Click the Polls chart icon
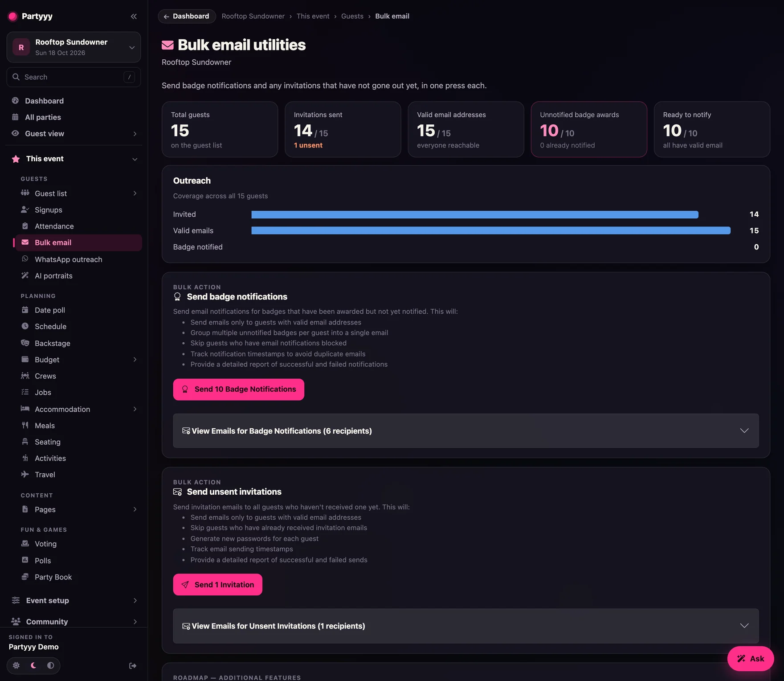Screen dimensions: 784x681 pyautogui.click(x=25, y=560)
